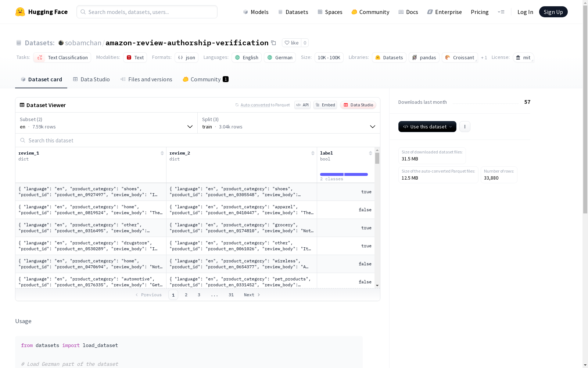Click the dataset table vertical scrollbar
The width and height of the screenshot is (588, 368).
coord(377,158)
